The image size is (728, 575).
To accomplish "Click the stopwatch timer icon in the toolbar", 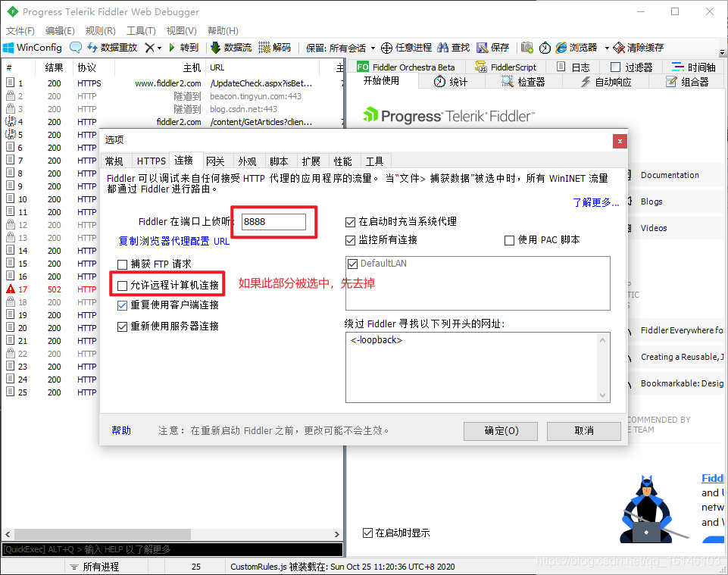I will (x=545, y=48).
